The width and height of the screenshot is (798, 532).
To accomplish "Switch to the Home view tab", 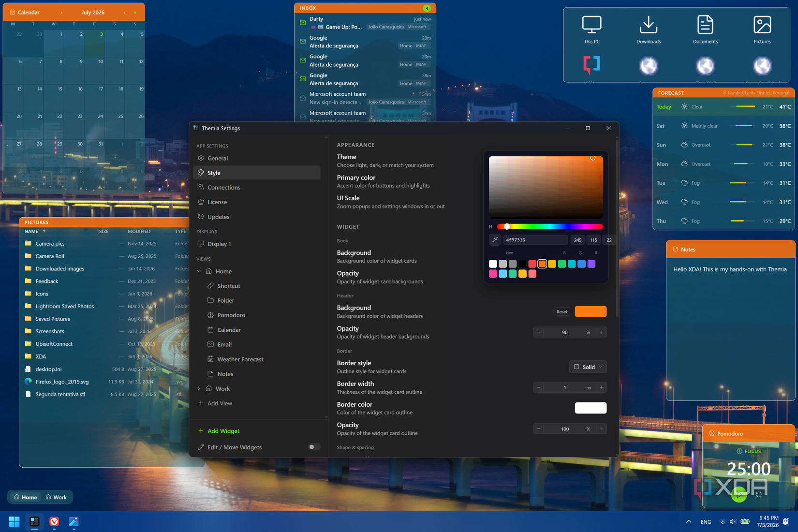I will (x=26, y=497).
